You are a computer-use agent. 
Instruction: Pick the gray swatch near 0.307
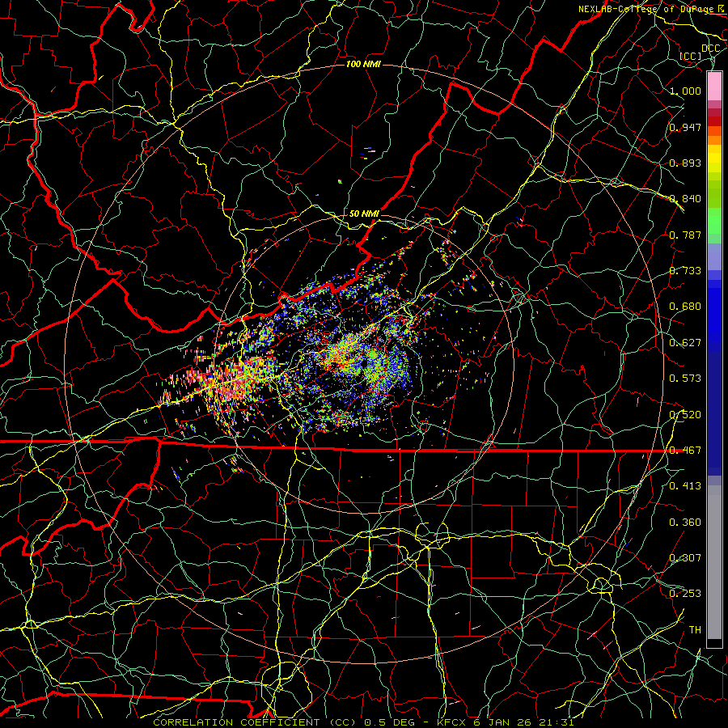pos(714,562)
